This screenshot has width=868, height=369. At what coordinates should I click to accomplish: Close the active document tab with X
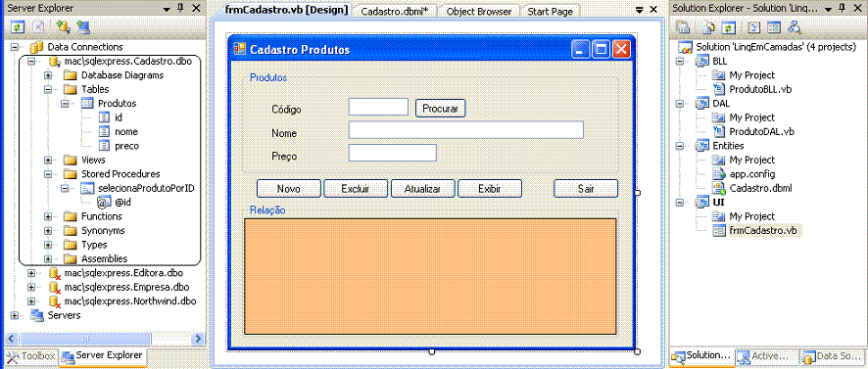(653, 10)
